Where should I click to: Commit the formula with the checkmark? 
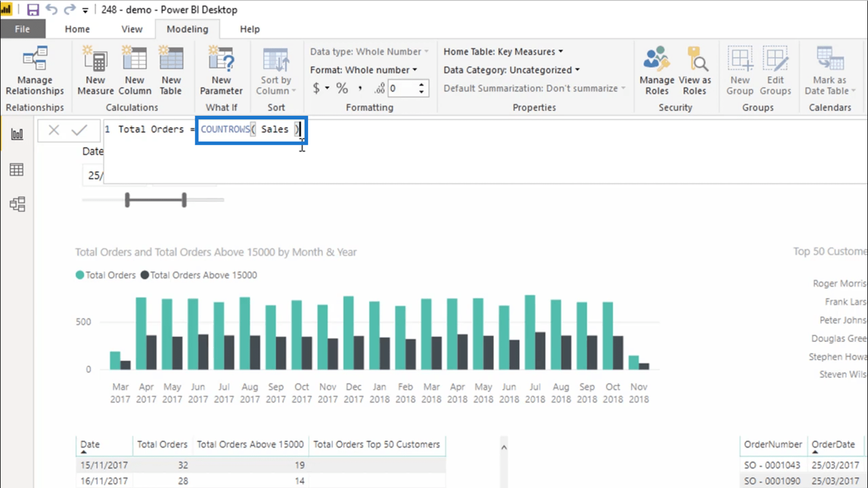79,130
